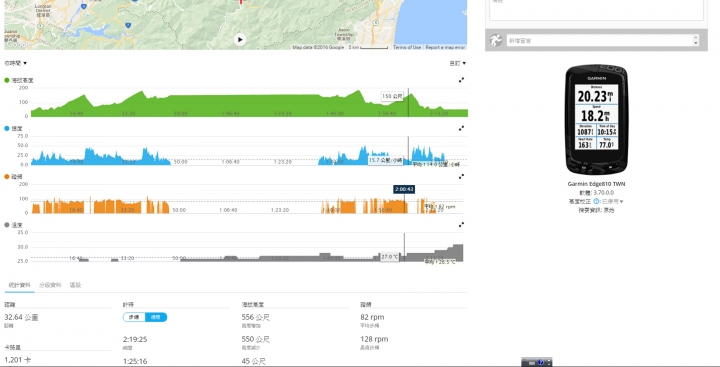Click the comment box scroll up arrow
Screen dimensions: 720x367
pos(696,38)
